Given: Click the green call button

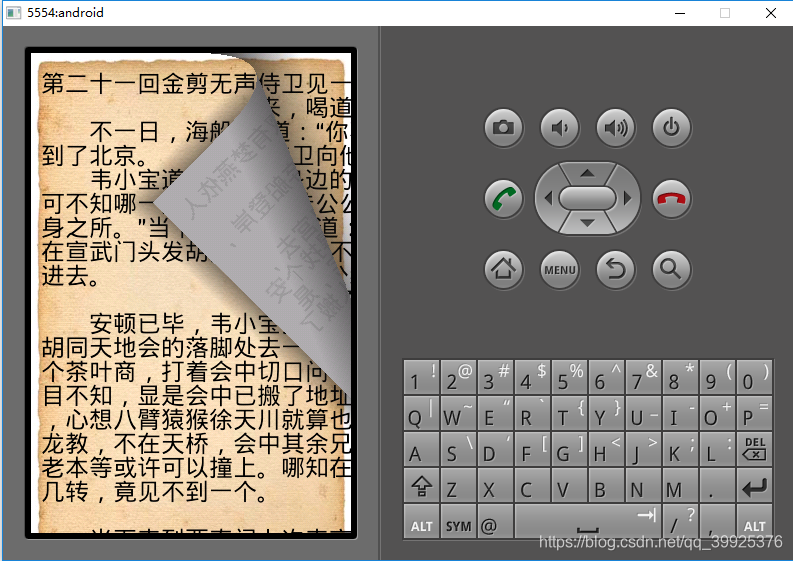Looking at the screenshot, I should pyautogui.click(x=503, y=198).
